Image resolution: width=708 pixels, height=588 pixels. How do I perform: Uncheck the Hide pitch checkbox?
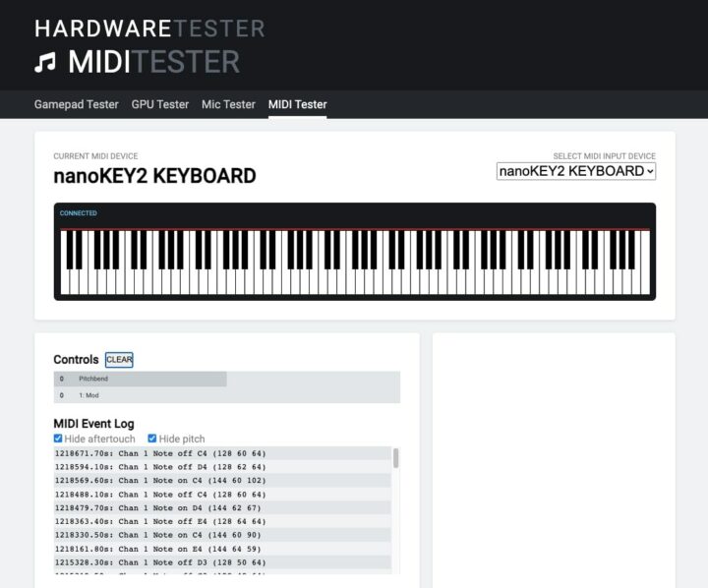pos(152,439)
